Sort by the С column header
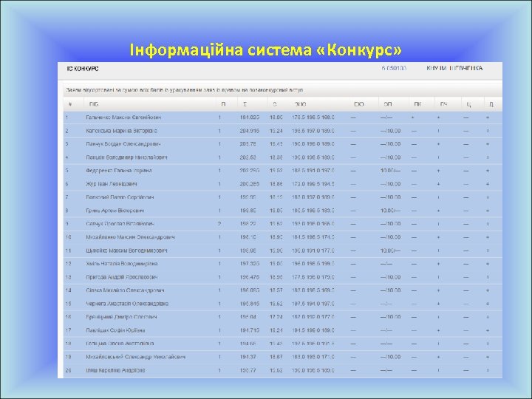 coord(275,104)
